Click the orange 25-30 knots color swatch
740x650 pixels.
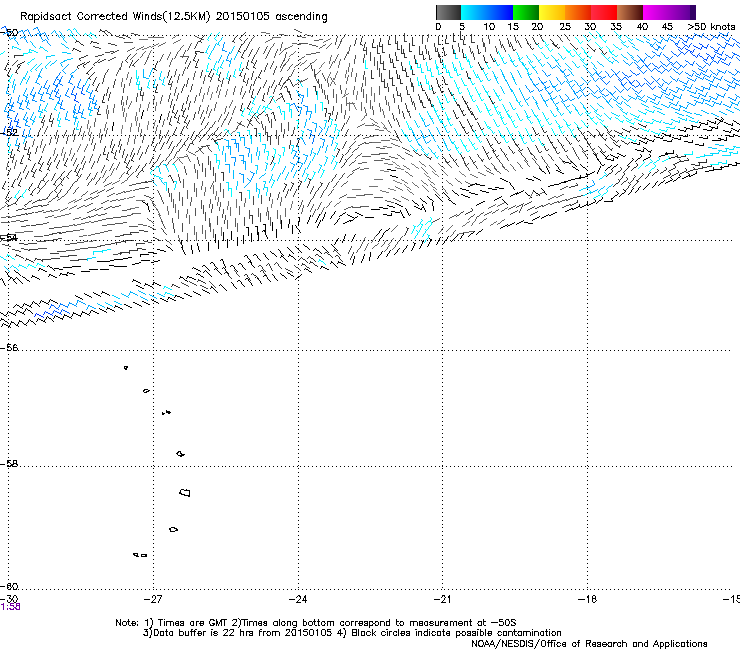578,12
